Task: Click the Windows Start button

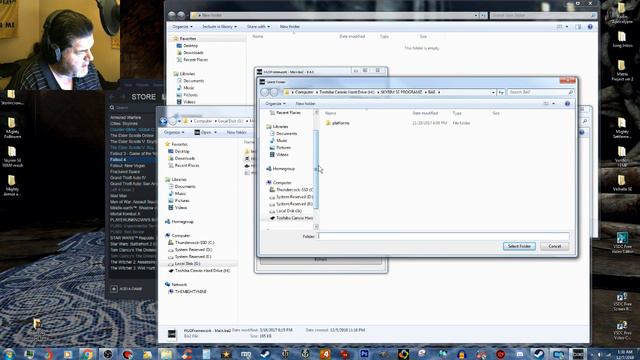Action: [x=8, y=354]
